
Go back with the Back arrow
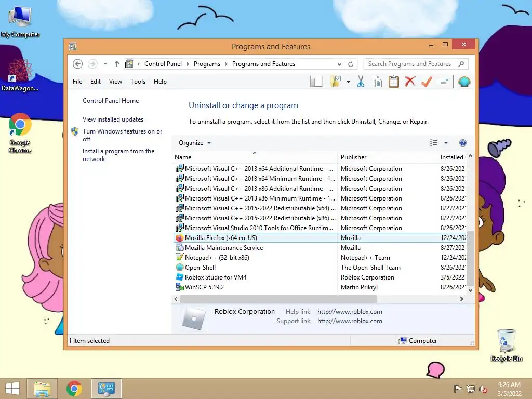[78, 64]
